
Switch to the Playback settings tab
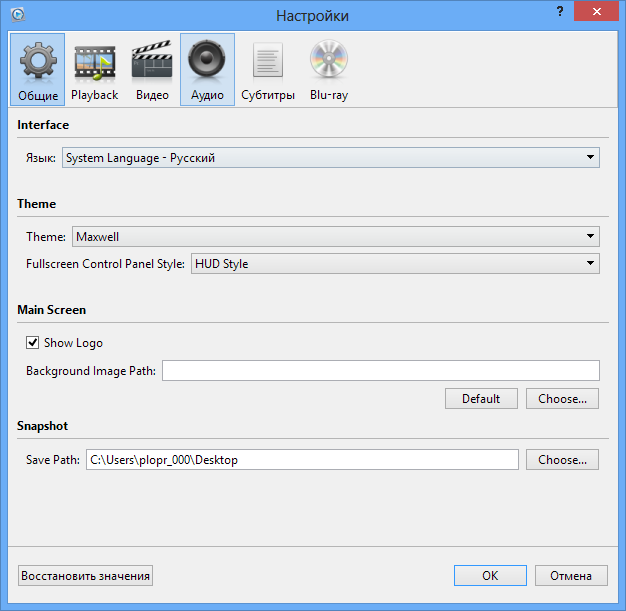95,69
